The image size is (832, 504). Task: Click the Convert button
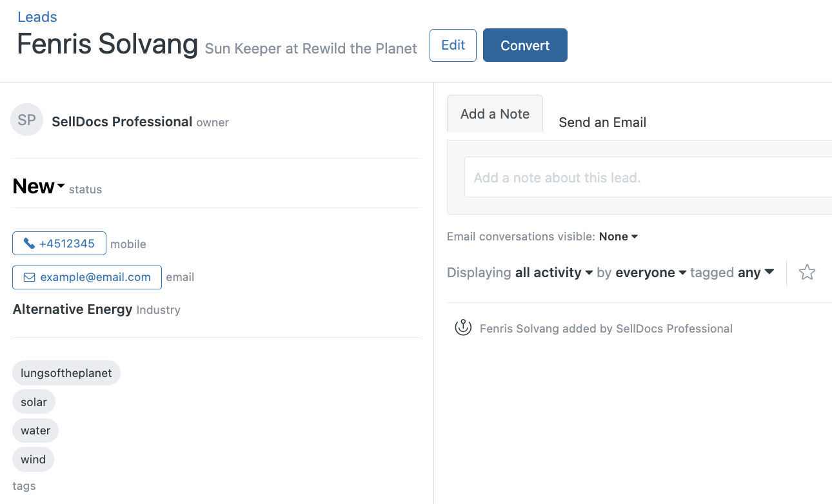click(525, 45)
